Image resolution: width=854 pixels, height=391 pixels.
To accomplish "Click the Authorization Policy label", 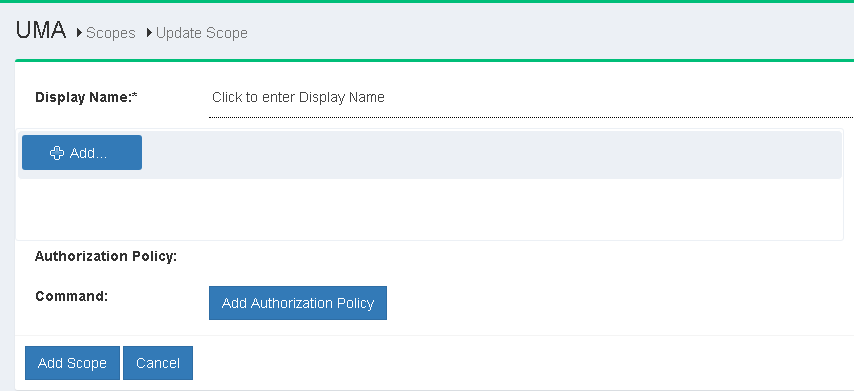I will pyautogui.click(x=106, y=256).
